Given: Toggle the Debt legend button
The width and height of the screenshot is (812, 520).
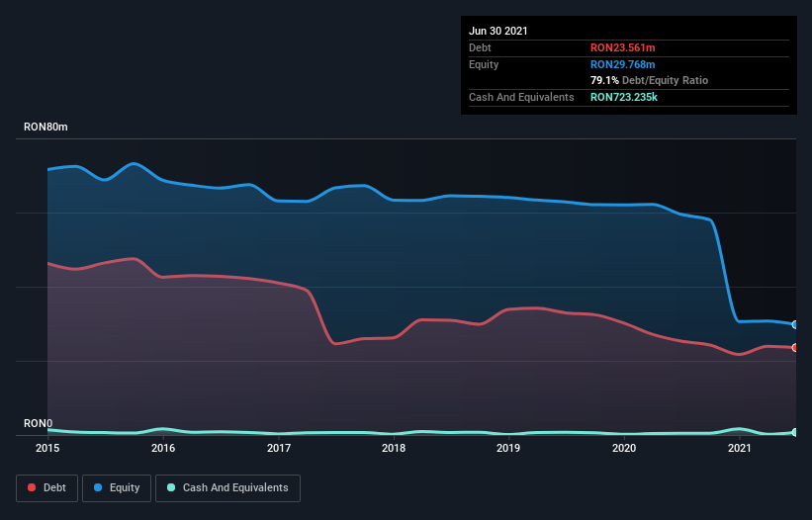Looking at the screenshot, I should click(47, 488).
